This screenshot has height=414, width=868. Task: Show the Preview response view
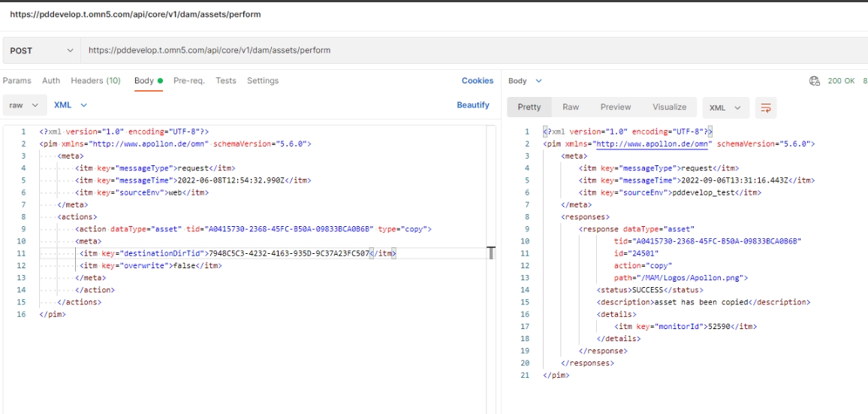click(616, 107)
